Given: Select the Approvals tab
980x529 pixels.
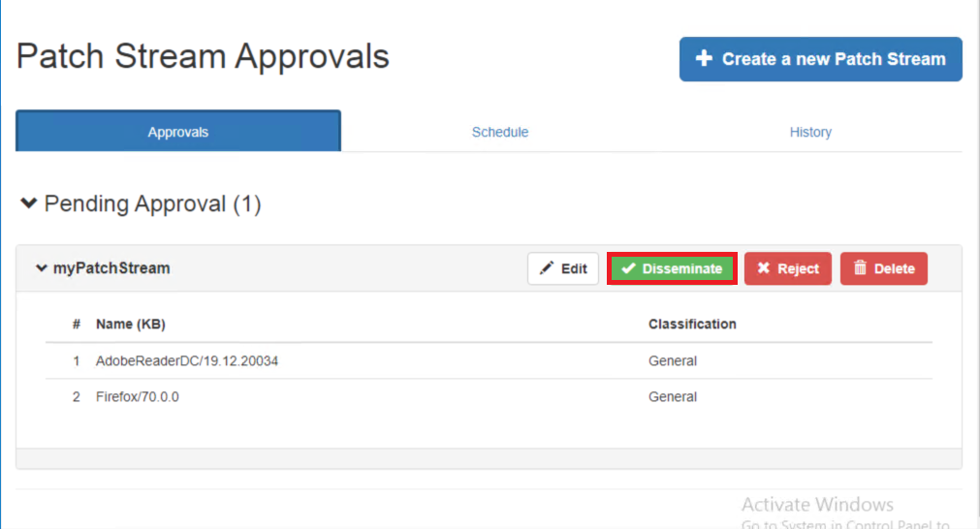Looking at the screenshot, I should (x=178, y=132).
